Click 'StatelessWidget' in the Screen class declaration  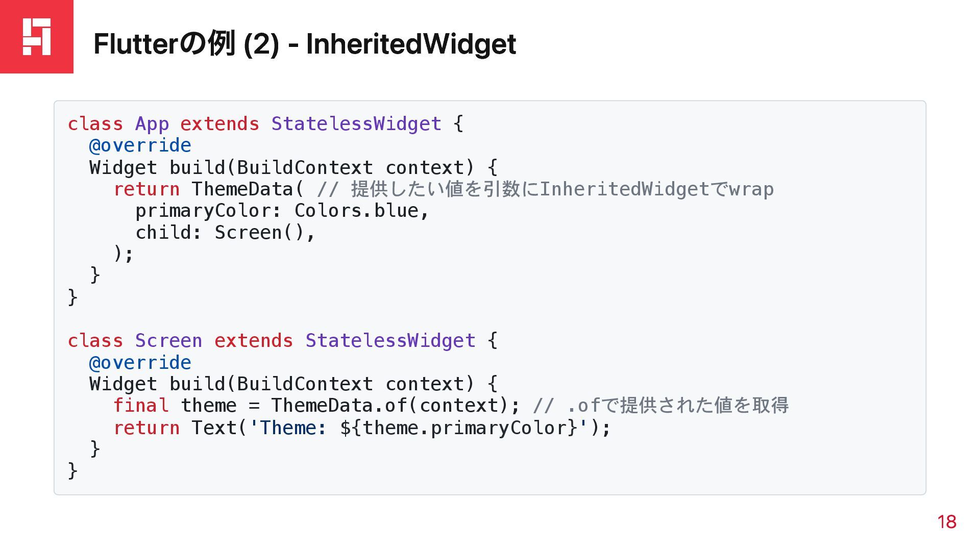[x=390, y=340]
